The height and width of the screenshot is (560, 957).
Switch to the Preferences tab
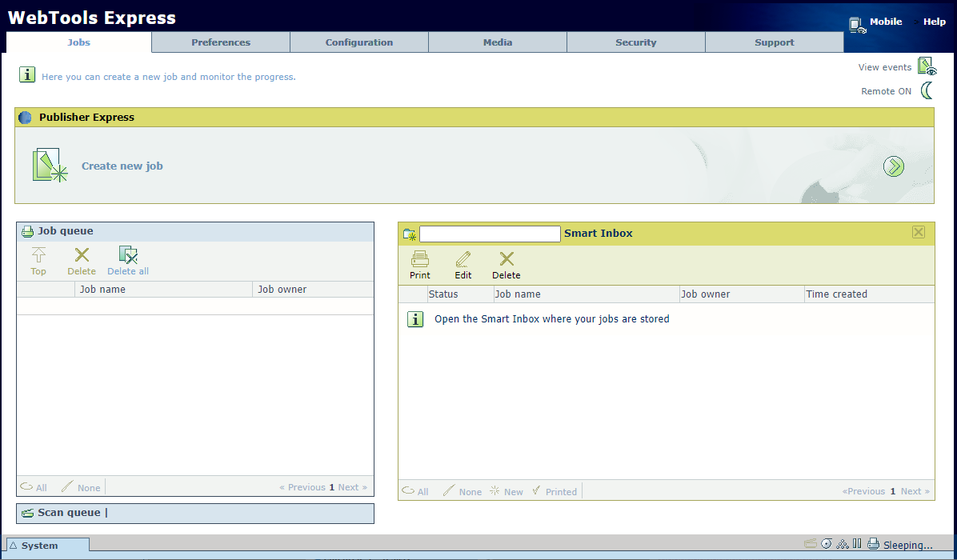pos(221,42)
